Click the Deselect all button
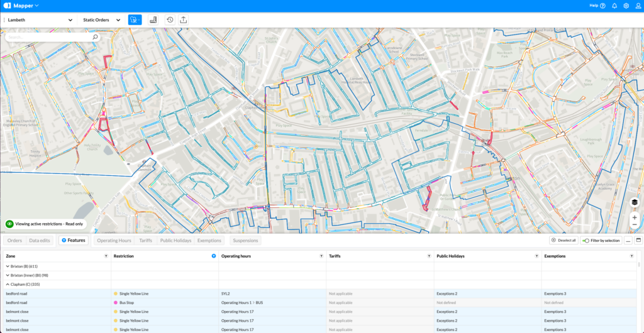This screenshot has width=644, height=333. [x=563, y=241]
